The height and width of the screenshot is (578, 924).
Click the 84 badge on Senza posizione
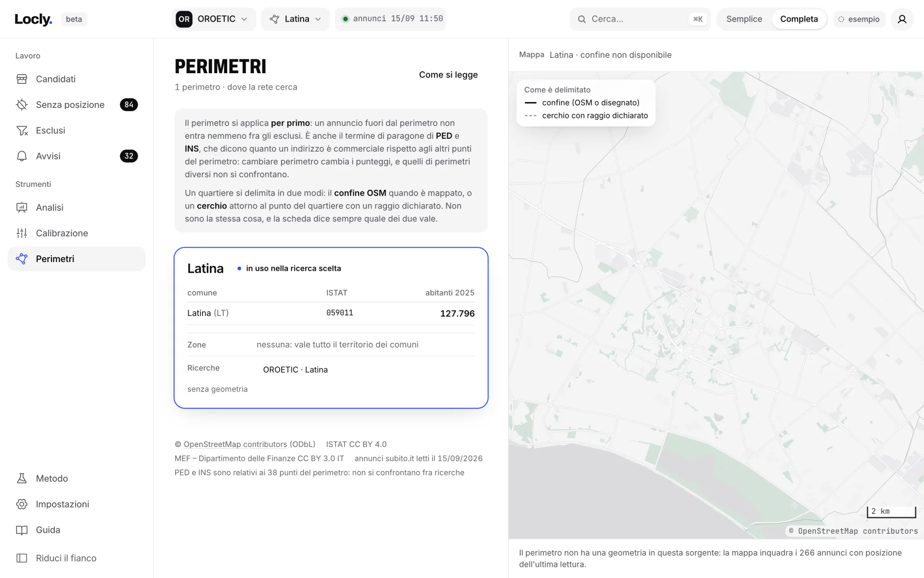[x=128, y=105]
